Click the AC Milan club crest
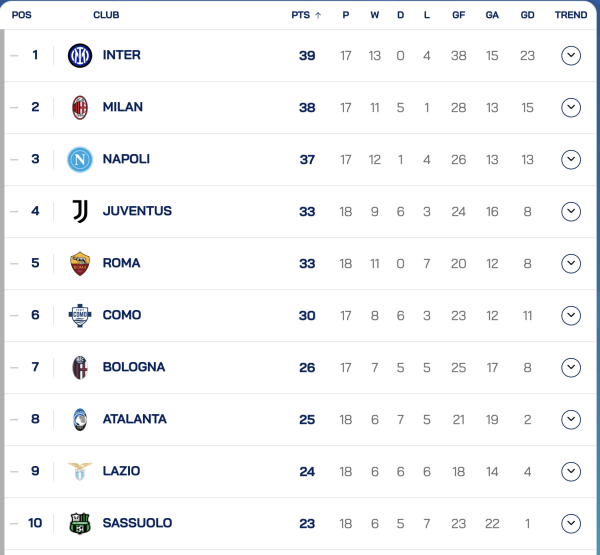Screen dimensions: 600x555 tap(80, 108)
